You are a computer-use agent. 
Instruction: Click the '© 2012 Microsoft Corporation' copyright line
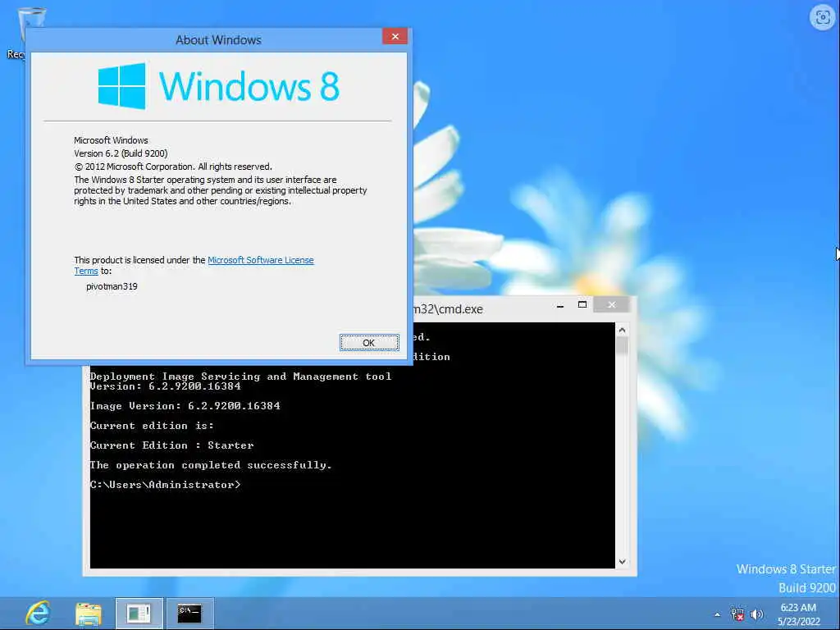(173, 167)
